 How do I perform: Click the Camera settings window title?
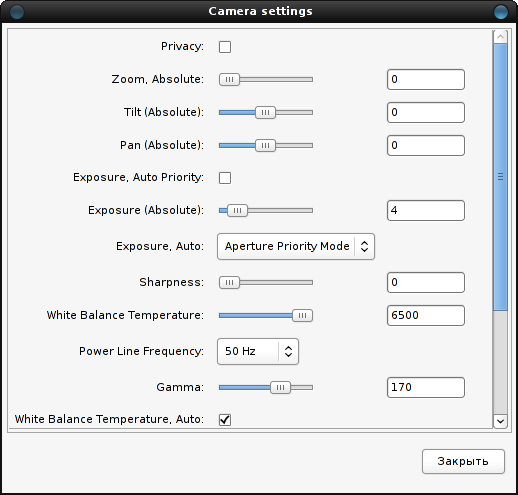260,11
